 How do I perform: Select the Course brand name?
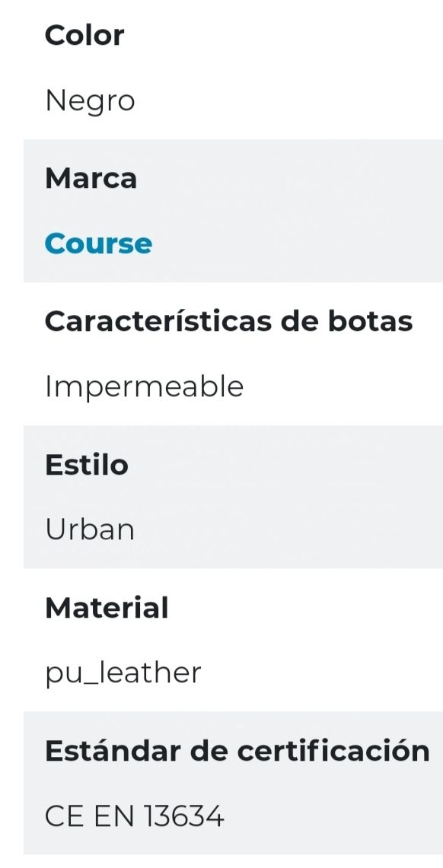(x=98, y=243)
